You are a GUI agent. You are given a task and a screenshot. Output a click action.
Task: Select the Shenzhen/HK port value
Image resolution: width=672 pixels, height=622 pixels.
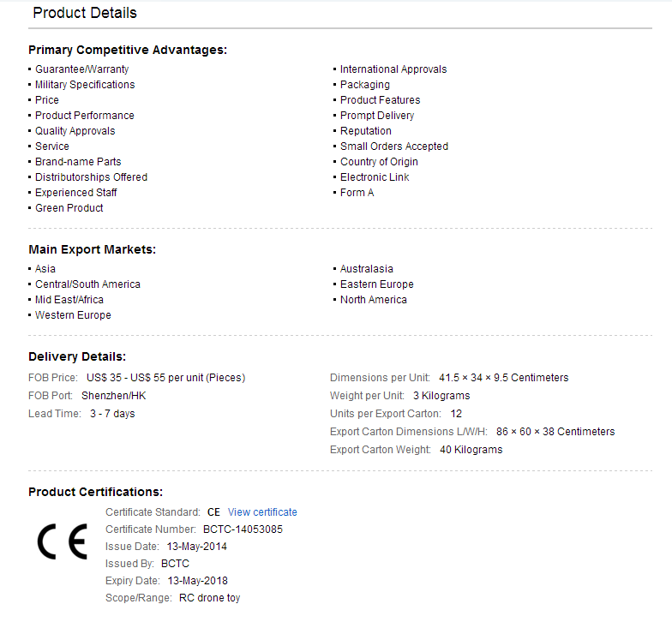click(x=113, y=396)
